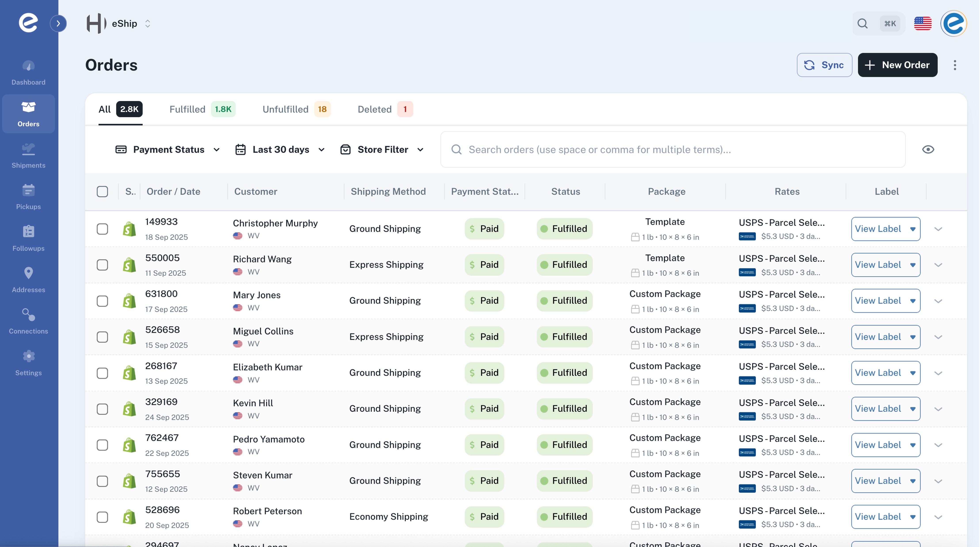This screenshot has height=547, width=980.
Task: Open Connections from the sidebar
Action: tap(28, 321)
